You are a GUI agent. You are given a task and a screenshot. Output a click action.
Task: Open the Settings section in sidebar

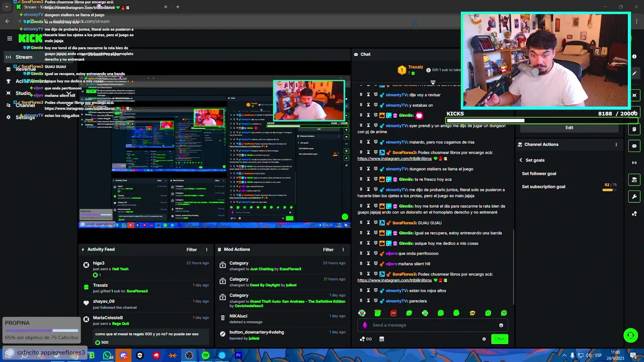tap(25, 117)
